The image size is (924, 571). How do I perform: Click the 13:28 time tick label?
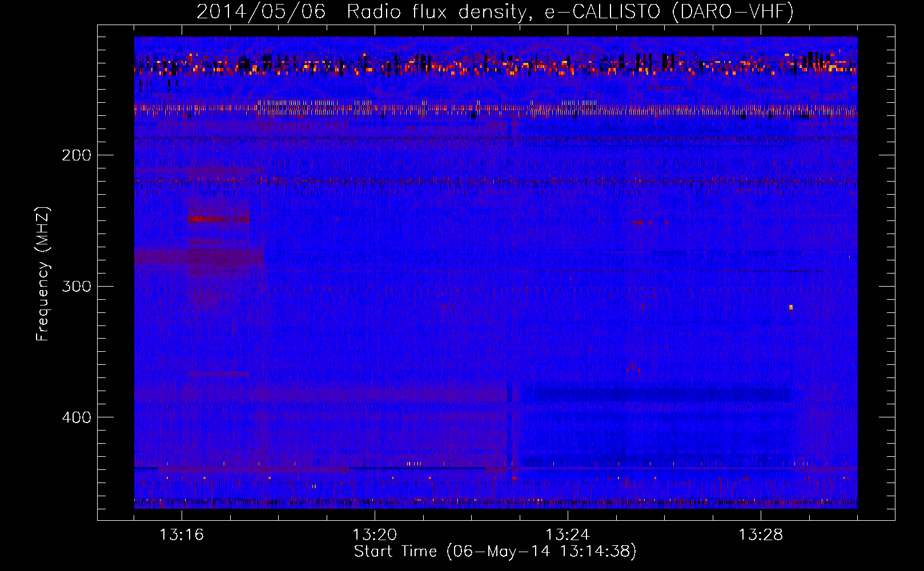pyautogui.click(x=761, y=535)
